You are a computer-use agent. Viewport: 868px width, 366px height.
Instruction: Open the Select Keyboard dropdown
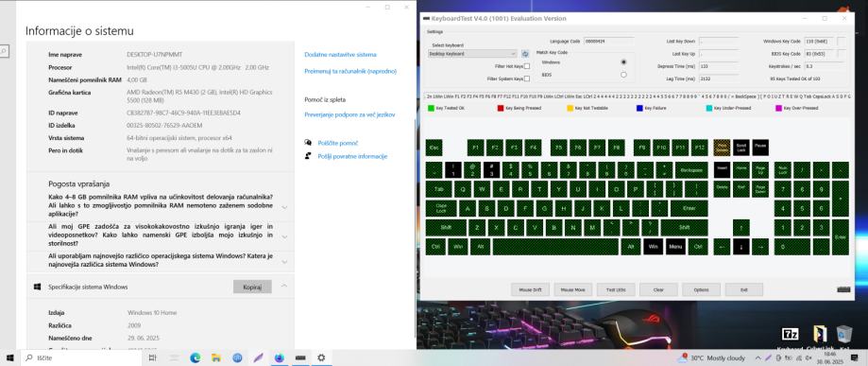[x=473, y=54]
